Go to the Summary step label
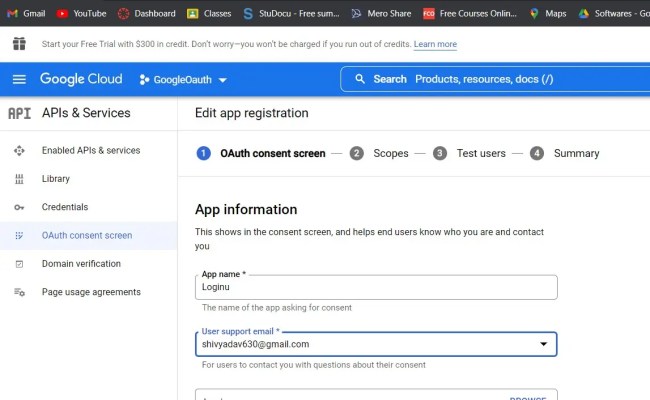 (x=577, y=153)
